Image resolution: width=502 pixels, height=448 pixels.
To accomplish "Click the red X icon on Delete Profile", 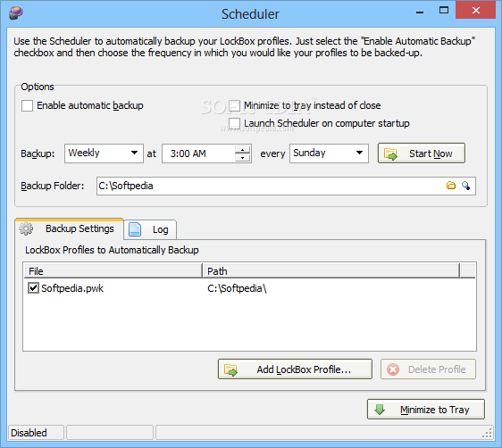I will tap(393, 369).
